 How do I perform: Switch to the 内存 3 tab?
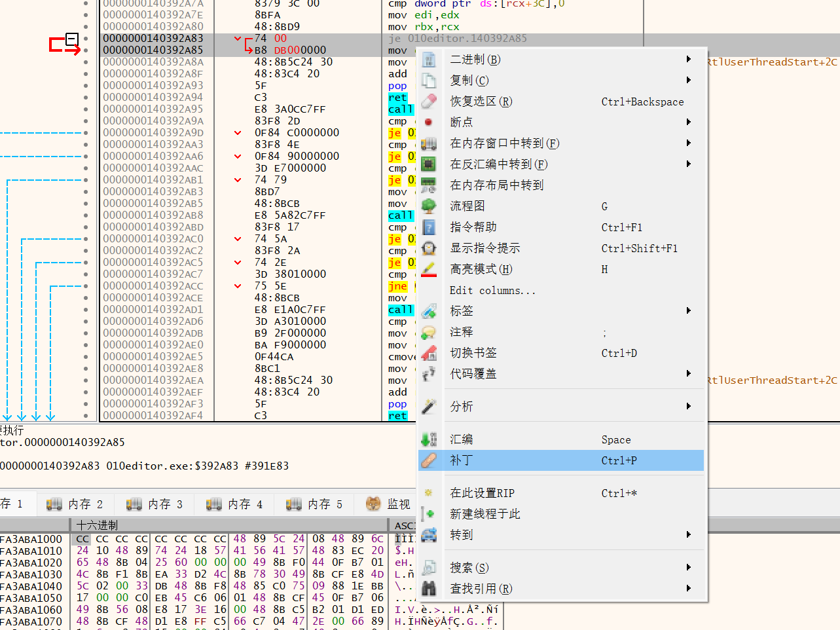pos(155,504)
